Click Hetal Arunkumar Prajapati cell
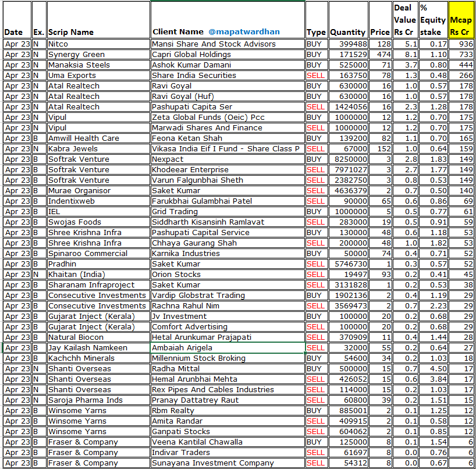 point(228,337)
